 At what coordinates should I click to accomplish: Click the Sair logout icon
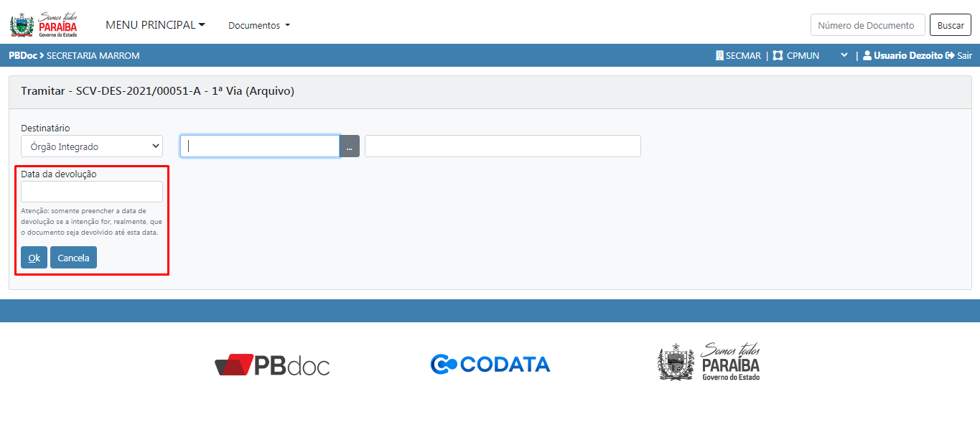[x=950, y=55]
